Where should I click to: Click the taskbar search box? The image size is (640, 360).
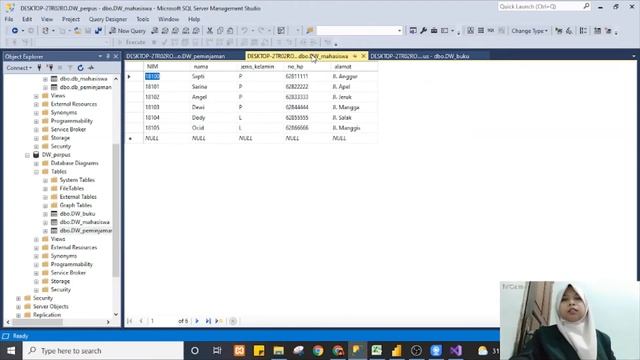pos(103,351)
